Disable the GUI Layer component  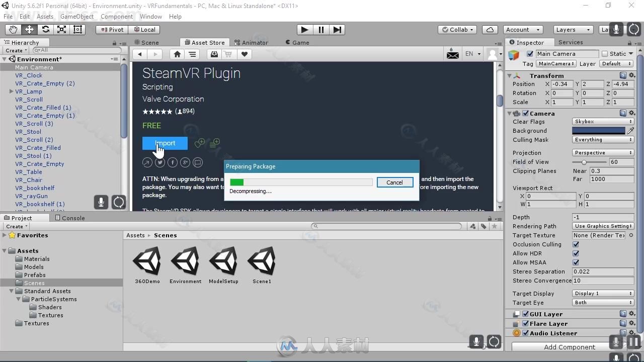coord(525,314)
